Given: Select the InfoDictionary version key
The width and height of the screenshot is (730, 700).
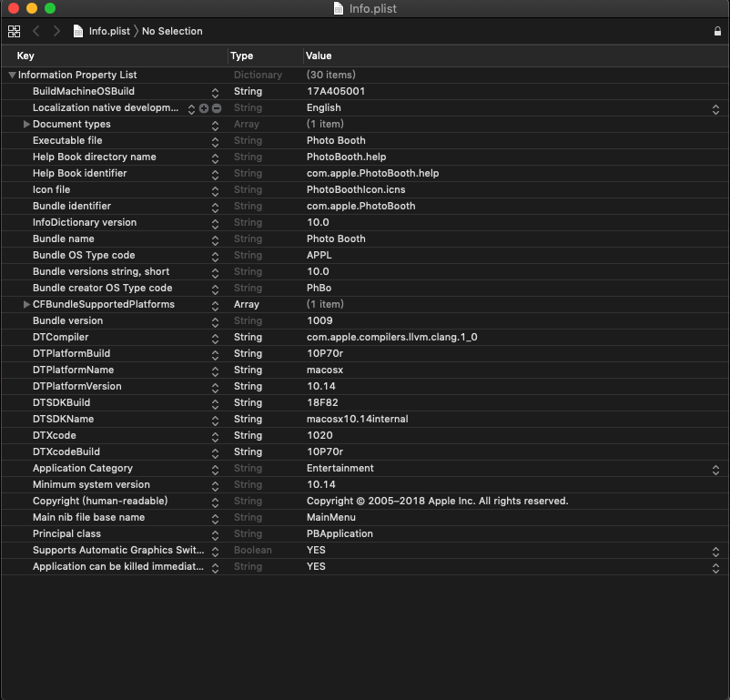Looking at the screenshot, I should point(85,222).
